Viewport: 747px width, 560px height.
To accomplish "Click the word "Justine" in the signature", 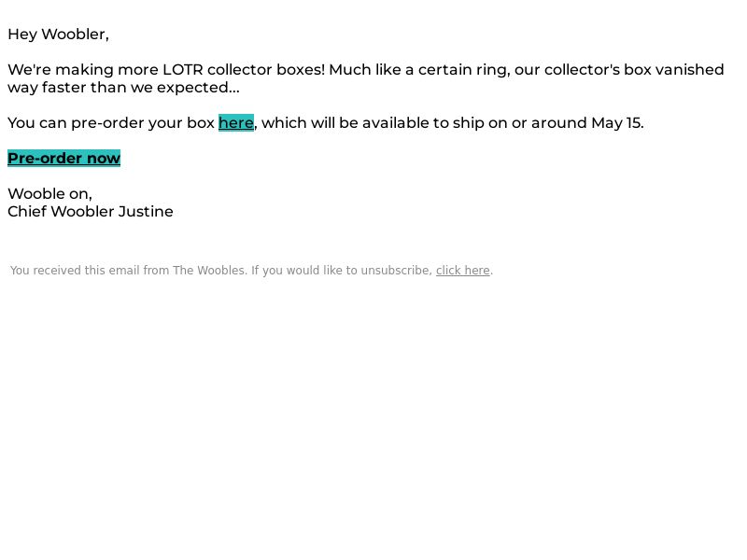I will [x=146, y=212].
